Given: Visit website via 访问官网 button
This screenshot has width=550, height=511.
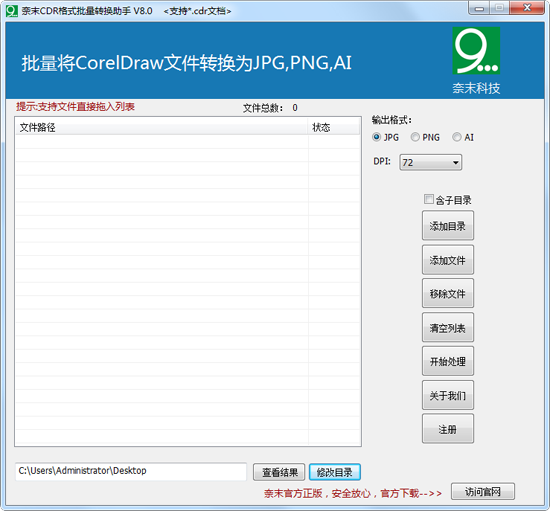Looking at the screenshot, I should [483, 491].
